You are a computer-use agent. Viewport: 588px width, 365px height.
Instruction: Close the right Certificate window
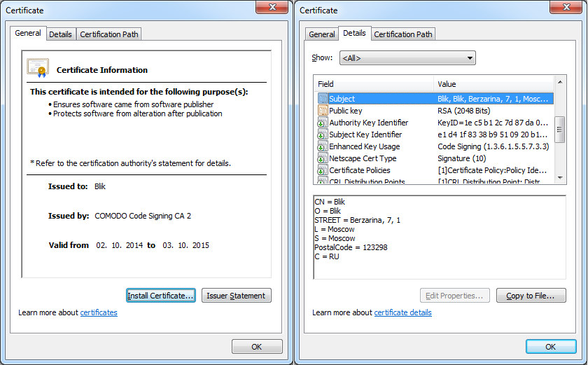coord(566,7)
